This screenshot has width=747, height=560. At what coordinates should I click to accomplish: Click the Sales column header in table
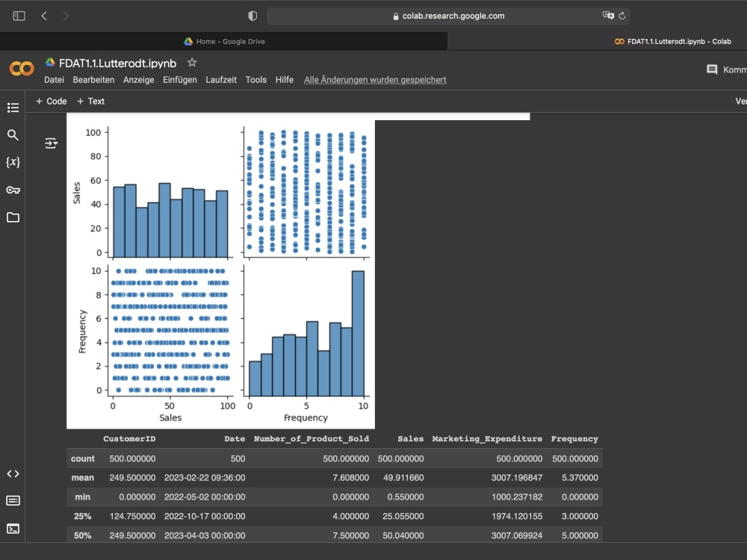point(410,439)
